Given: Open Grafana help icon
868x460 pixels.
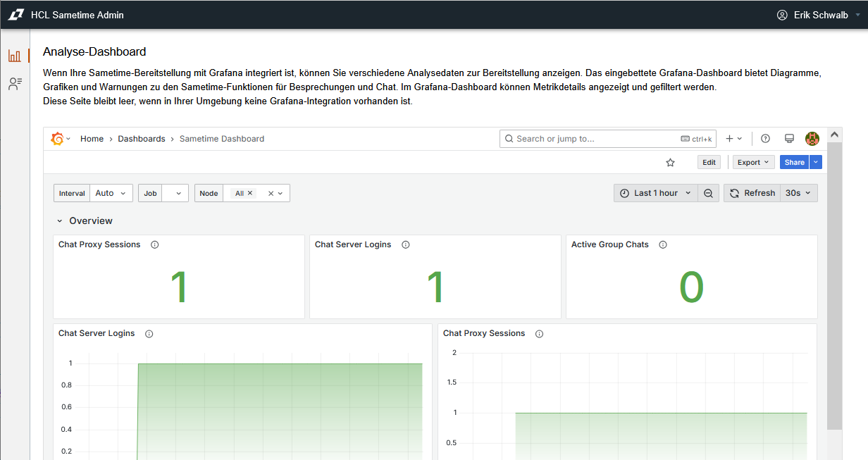Looking at the screenshot, I should (765, 139).
